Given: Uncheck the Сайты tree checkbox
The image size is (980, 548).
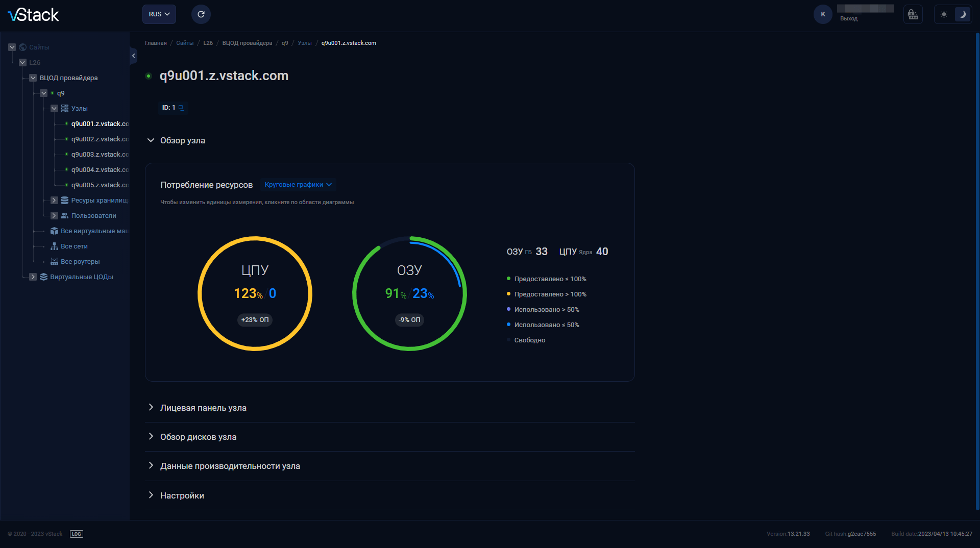Looking at the screenshot, I should click(12, 47).
